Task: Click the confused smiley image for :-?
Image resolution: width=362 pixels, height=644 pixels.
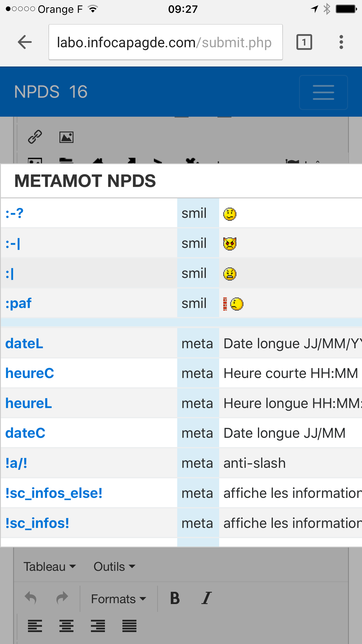Action: pos(230,214)
